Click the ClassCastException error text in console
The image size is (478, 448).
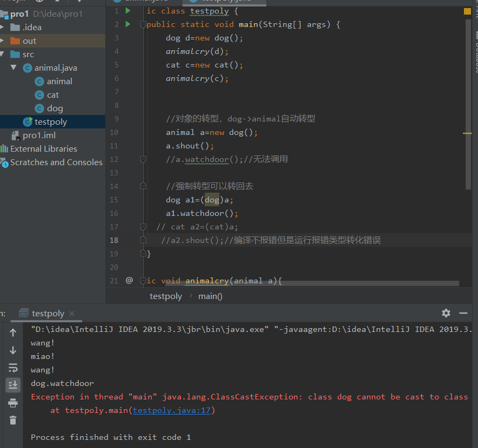[x=250, y=397]
